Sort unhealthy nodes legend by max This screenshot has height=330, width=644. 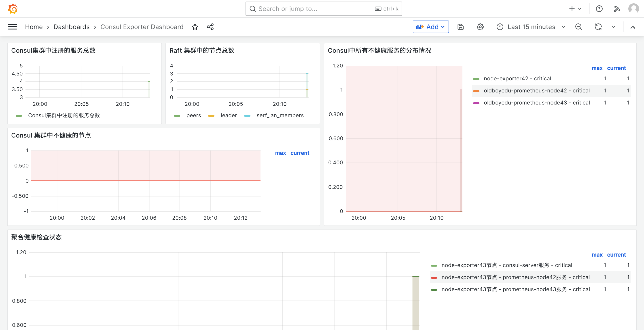click(x=280, y=153)
